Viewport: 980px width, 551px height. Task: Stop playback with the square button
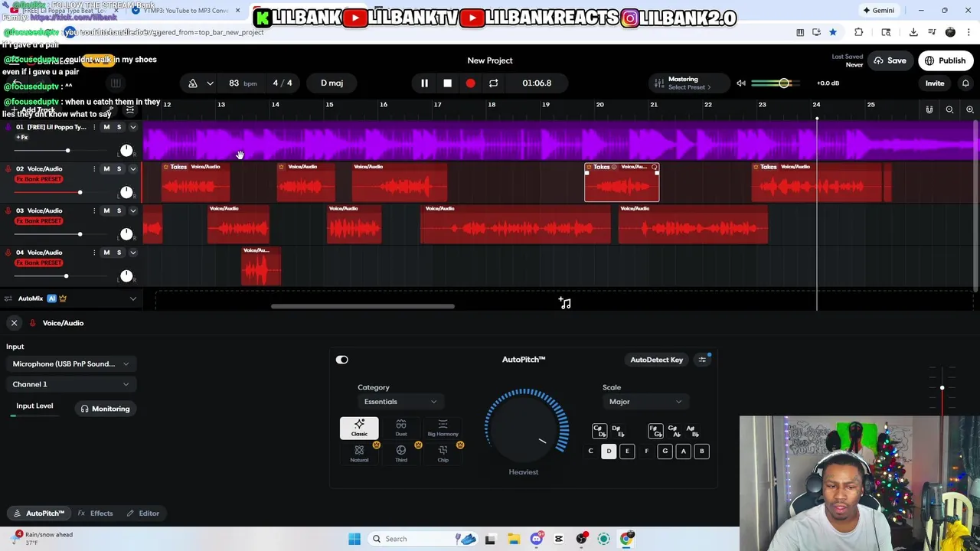pyautogui.click(x=447, y=83)
